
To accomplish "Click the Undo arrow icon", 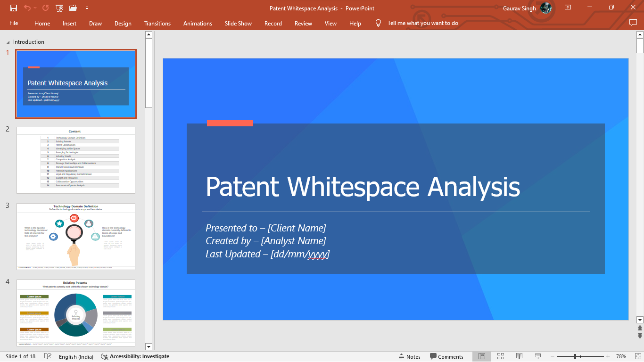I will coord(27,8).
